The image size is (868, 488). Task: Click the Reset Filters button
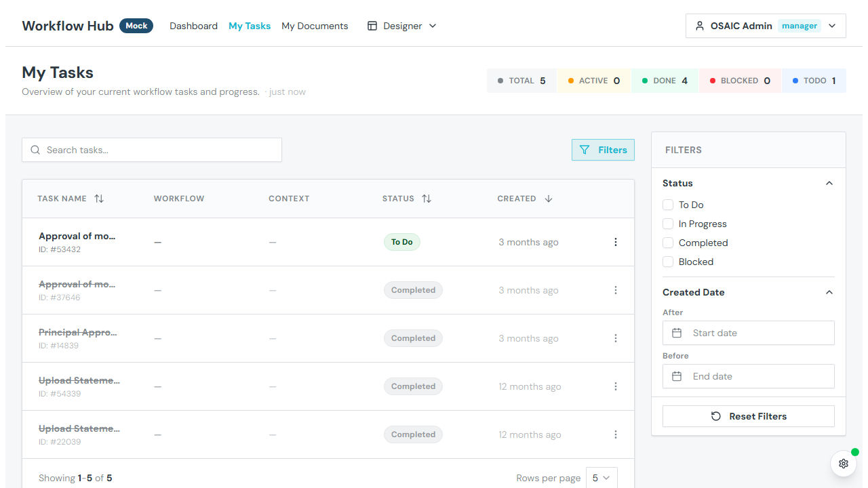click(x=748, y=416)
